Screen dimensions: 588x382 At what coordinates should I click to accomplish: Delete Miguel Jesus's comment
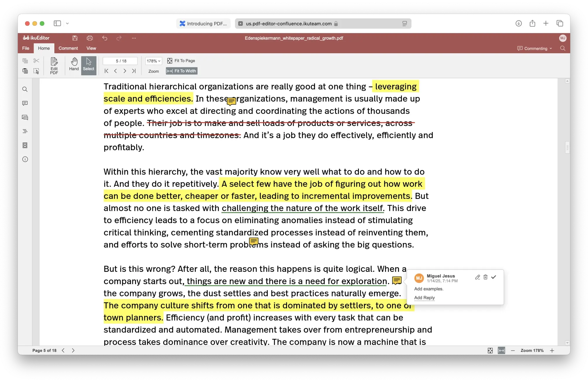click(485, 277)
